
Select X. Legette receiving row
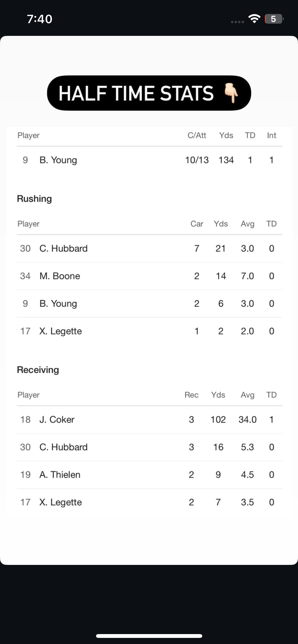coord(150,502)
